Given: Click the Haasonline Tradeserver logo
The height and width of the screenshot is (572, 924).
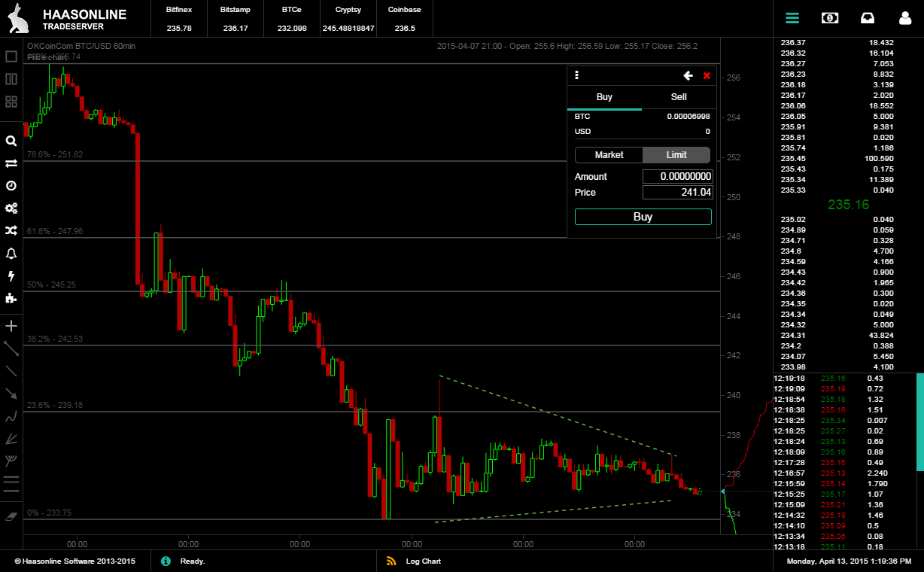Looking at the screenshot, I should (68, 19).
